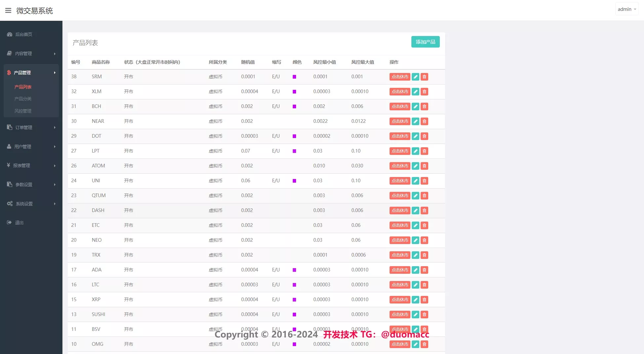Viewport: 644px width, 354px height.
Task: Click the hamburger menu icon in header
Action: click(x=8, y=11)
